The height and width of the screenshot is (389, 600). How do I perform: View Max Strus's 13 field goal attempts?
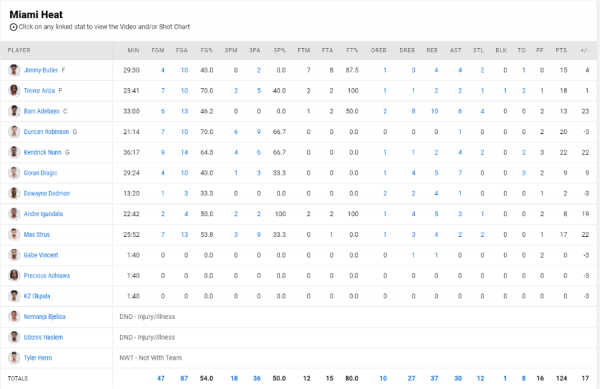click(184, 234)
